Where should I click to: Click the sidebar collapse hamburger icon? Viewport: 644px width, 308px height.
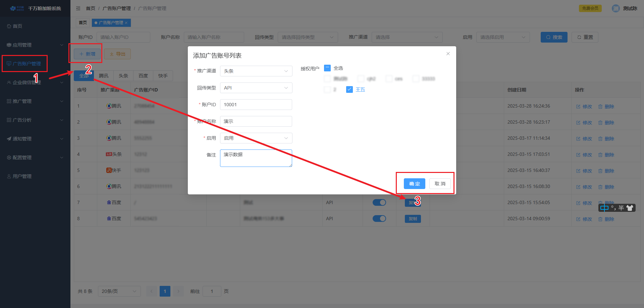pyautogui.click(x=78, y=8)
